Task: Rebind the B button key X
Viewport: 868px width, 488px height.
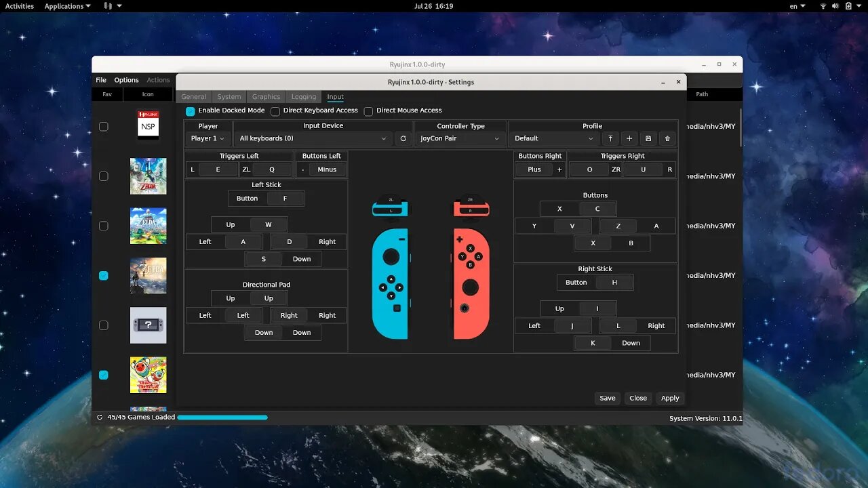Action: click(x=593, y=243)
